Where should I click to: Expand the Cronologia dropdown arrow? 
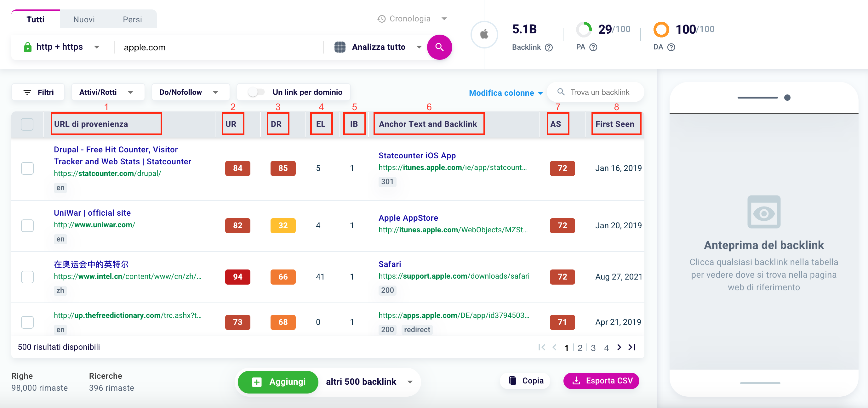point(444,19)
